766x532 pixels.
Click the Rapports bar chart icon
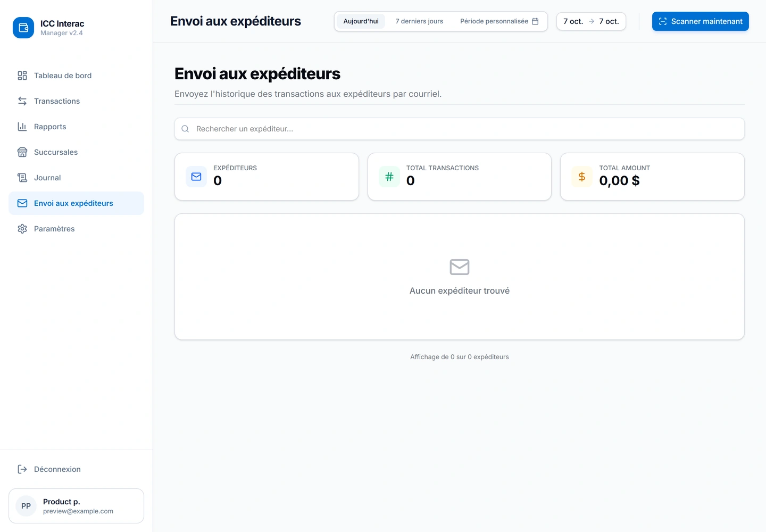[x=22, y=127]
